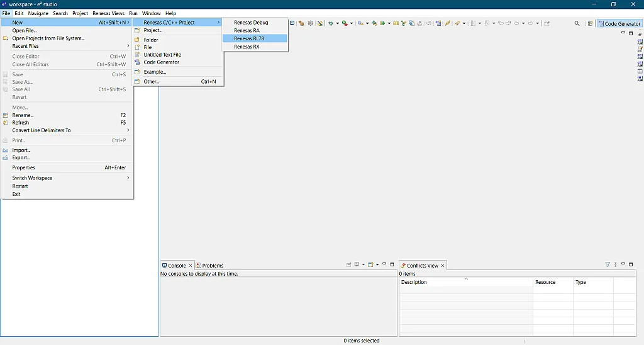Click Import icon entry in File menu

21,150
